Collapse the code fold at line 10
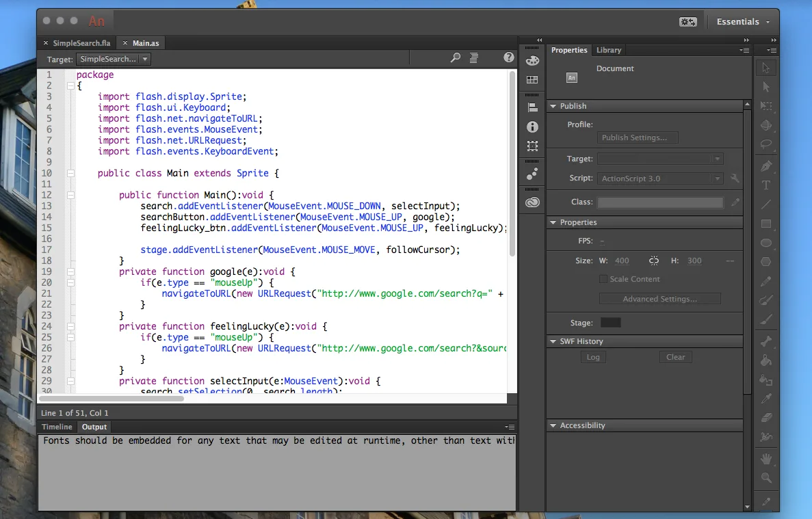Image resolution: width=812 pixels, height=519 pixels. (70, 174)
